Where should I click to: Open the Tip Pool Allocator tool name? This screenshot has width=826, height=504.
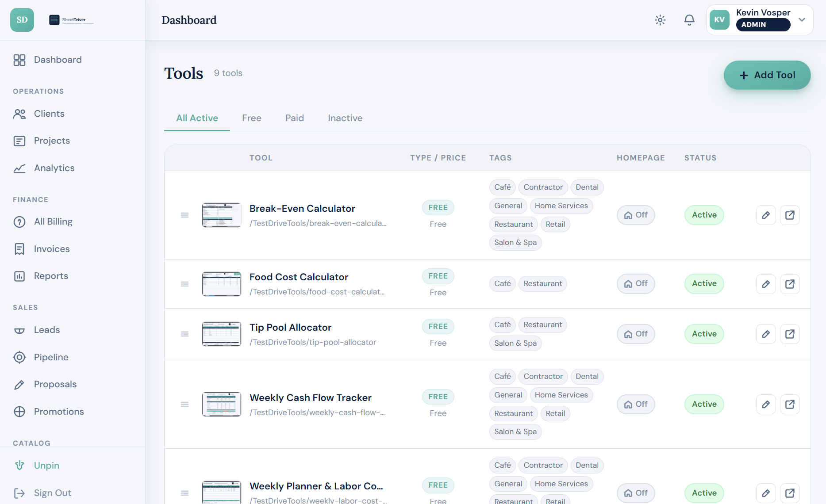tap(290, 328)
